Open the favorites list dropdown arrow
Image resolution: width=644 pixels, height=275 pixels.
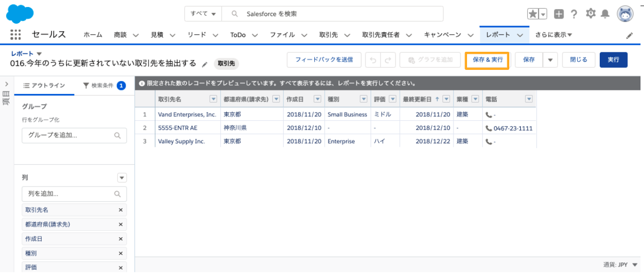[543, 14]
